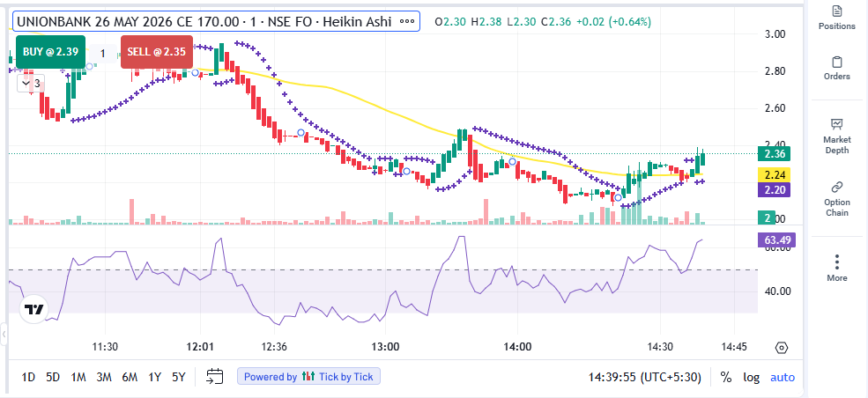Open timezone menu at 14:39:55 (UTC+5:30)
Viewport: 868px width, 398px height.
pyautogui.click(x=644, y=378)
